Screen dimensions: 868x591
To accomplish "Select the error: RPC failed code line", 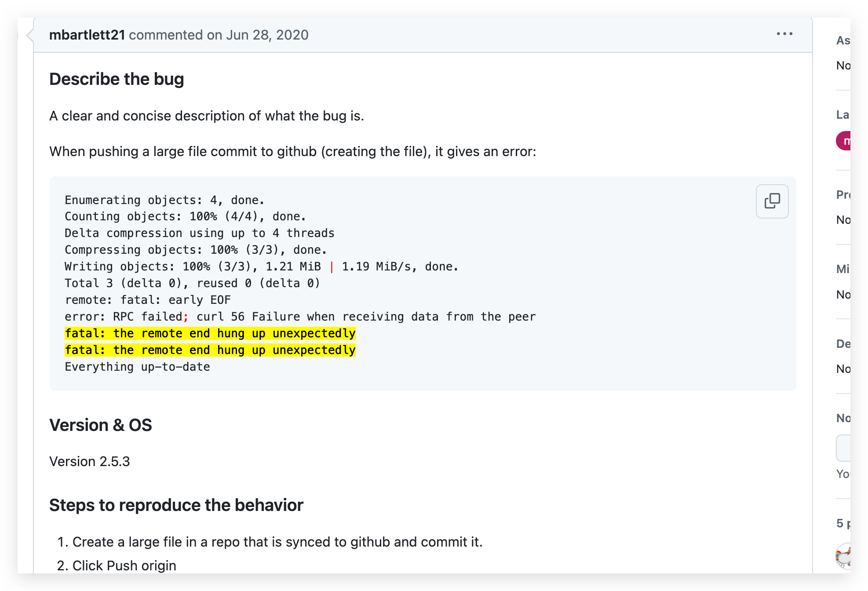I will [x=300, y=317].
